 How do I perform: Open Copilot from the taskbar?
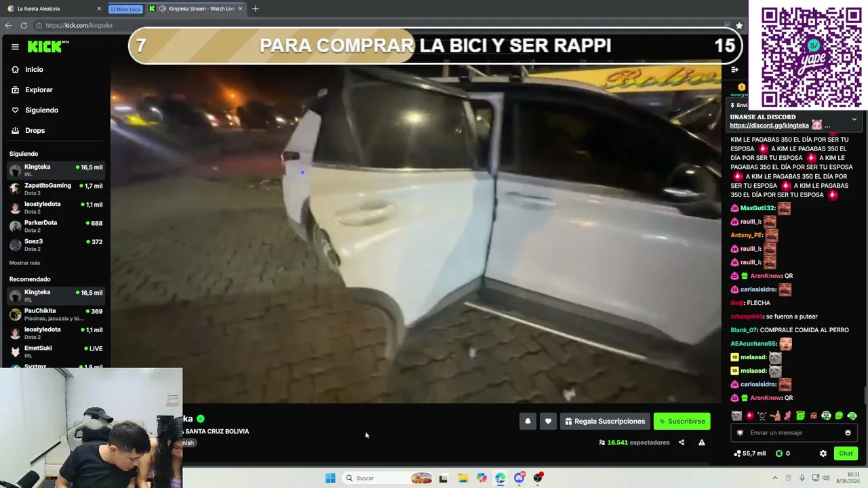click(481, 478)
